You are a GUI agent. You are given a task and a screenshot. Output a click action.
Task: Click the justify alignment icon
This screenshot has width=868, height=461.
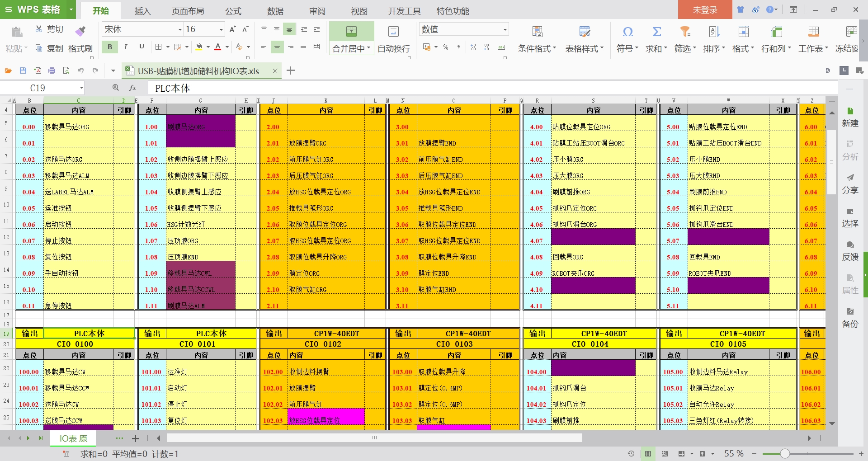[x=303, y=47]
